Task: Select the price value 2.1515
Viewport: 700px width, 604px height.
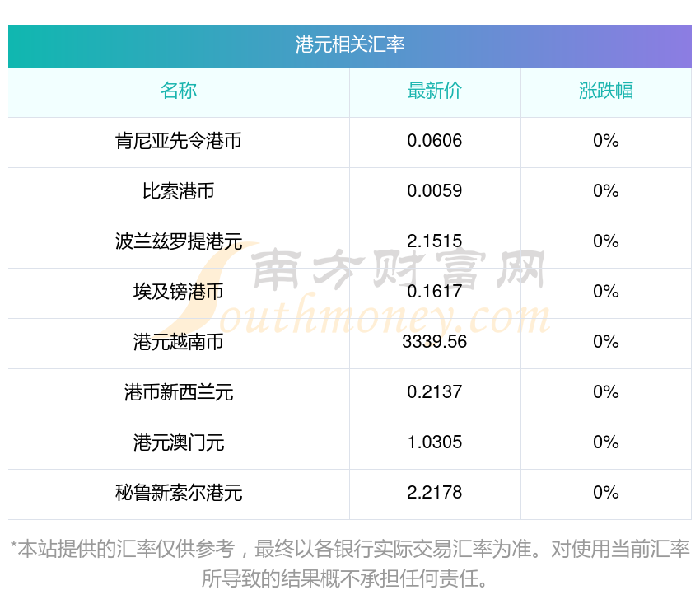Action: [x=434, y=241]
